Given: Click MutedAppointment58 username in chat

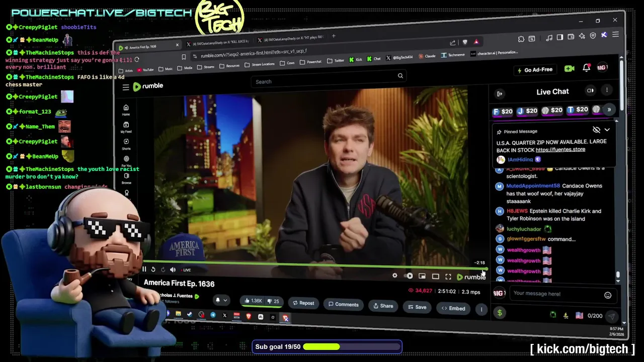Looking at the screenshot, I should (x=533, y=186).
